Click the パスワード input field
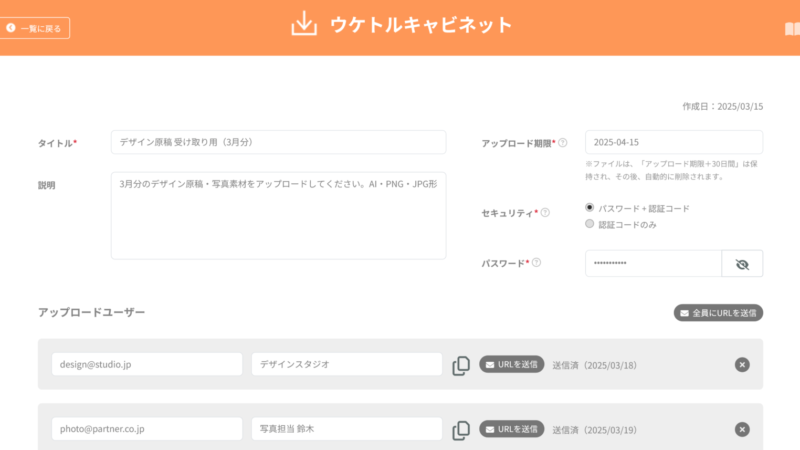The width and height of the screenshot is (800, 450). coord(654,263)
